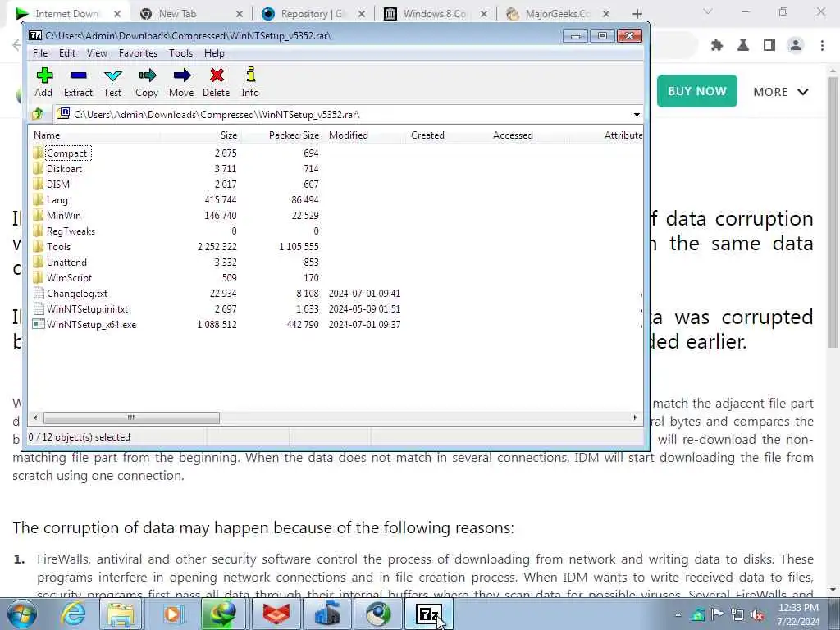Screen dimensions: 840x630
Task: Select the Compact folder
Action: [66, 153]
